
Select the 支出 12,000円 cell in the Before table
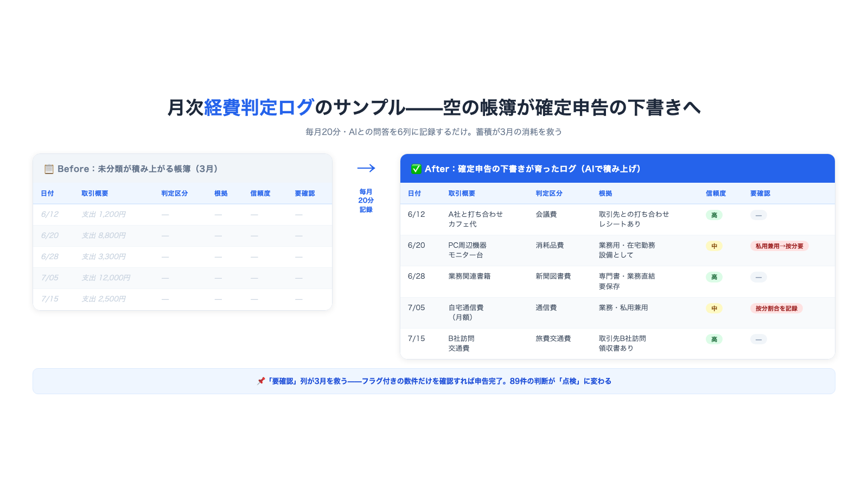pos(106,278)
